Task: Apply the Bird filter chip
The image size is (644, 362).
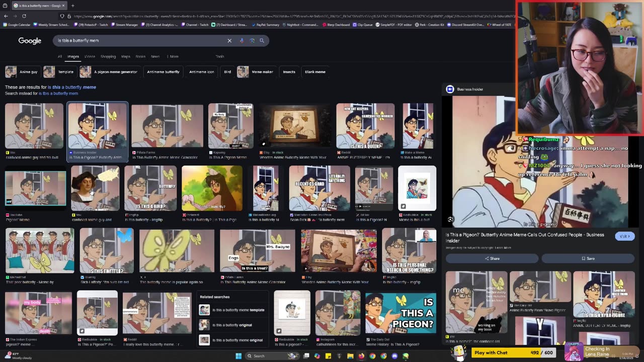Action: click(227, 72)
